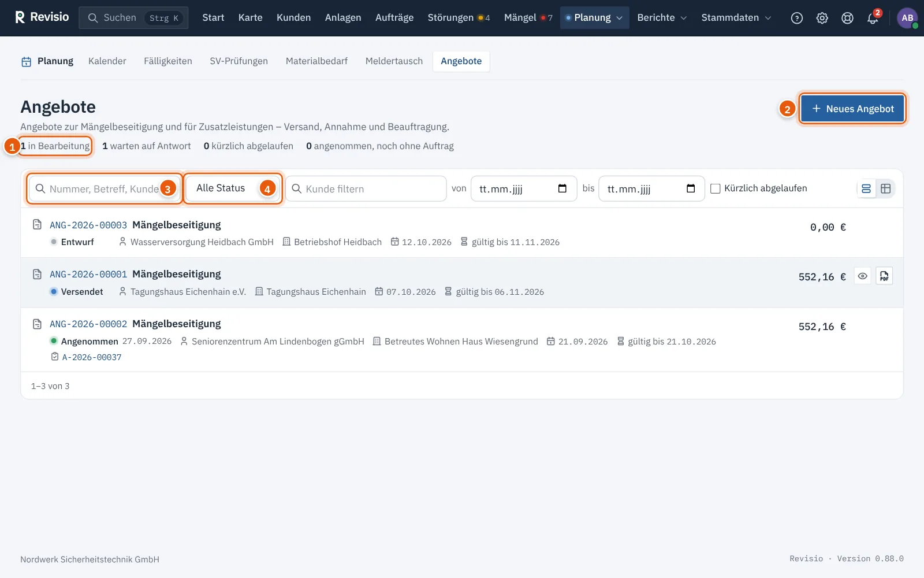Preview offer ANG-2026-00001 with eye icon
This screenshot has width=924, height=578.
pos(862,276)
